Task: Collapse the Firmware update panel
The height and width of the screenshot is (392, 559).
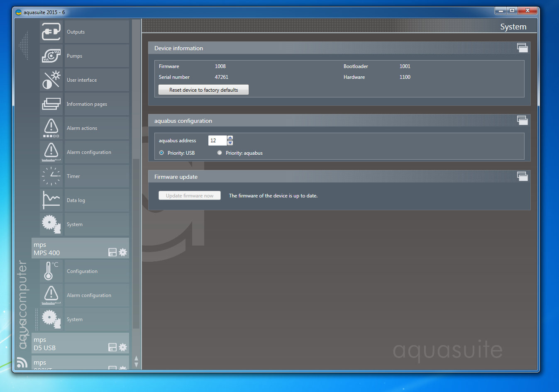Action: click(522, 177)
